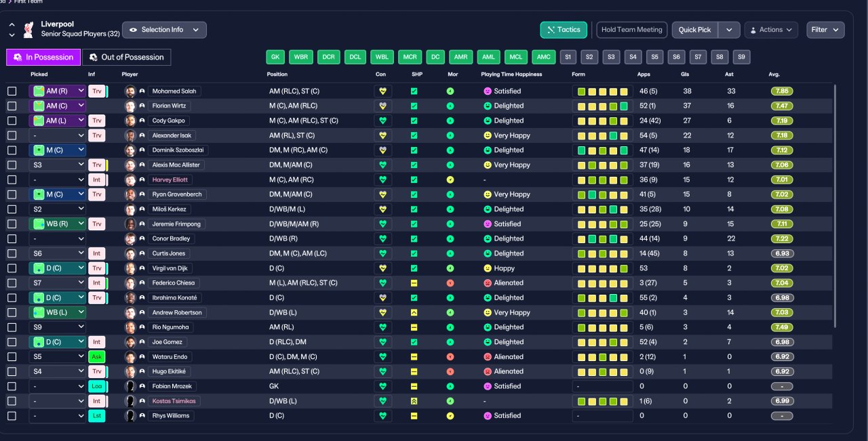This screenshot has width=868, height=441.
Task: Click Mohamed Salah's condition heart icon
Action: coord(382,91)
